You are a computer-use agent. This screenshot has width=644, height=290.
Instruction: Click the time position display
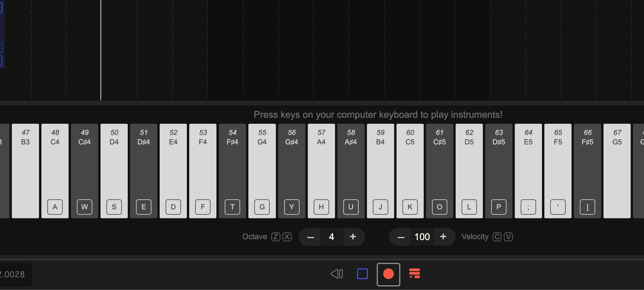(x=14, y=275)
